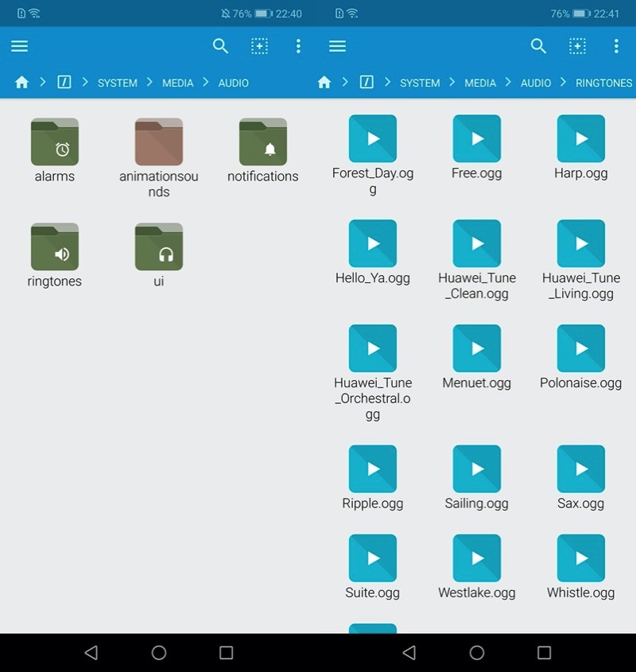636x672 pixels.
Task: Open the ringtones folder with speaker icon
Action: pos(55,247)
